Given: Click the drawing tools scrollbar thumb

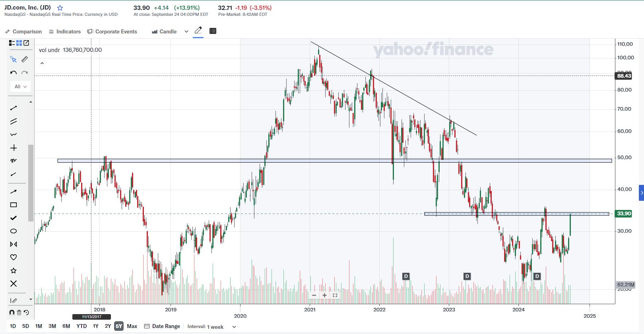Looking at the screenshot, I should point(31,183).
